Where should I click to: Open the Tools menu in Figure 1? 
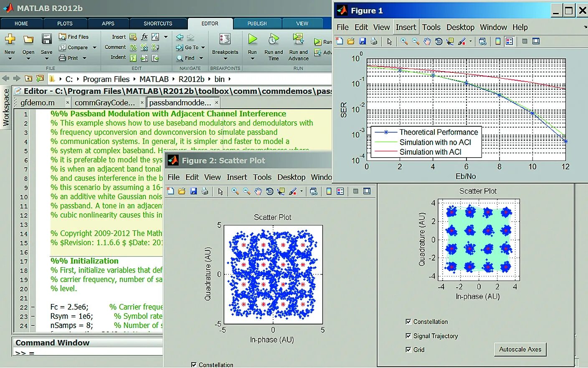pos(431,27)
